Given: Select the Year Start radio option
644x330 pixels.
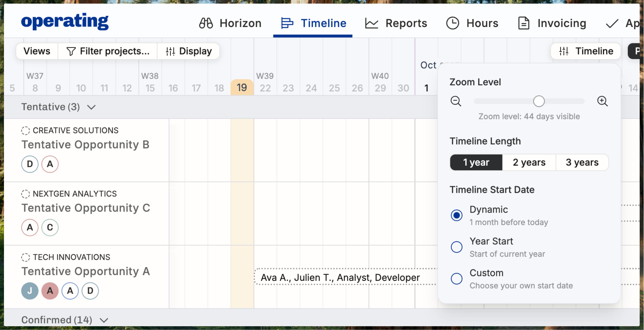Looking at the screenshot, I should coord(457,247).
